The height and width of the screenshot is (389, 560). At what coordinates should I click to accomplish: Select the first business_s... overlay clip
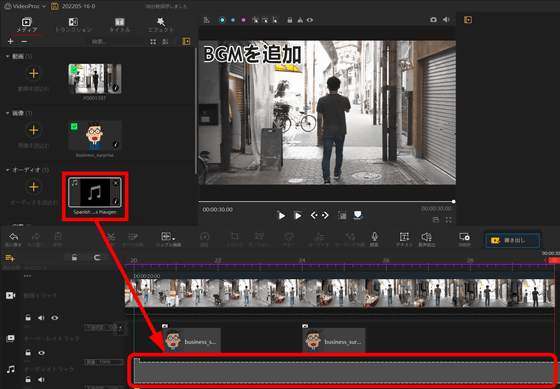point(191,340)
